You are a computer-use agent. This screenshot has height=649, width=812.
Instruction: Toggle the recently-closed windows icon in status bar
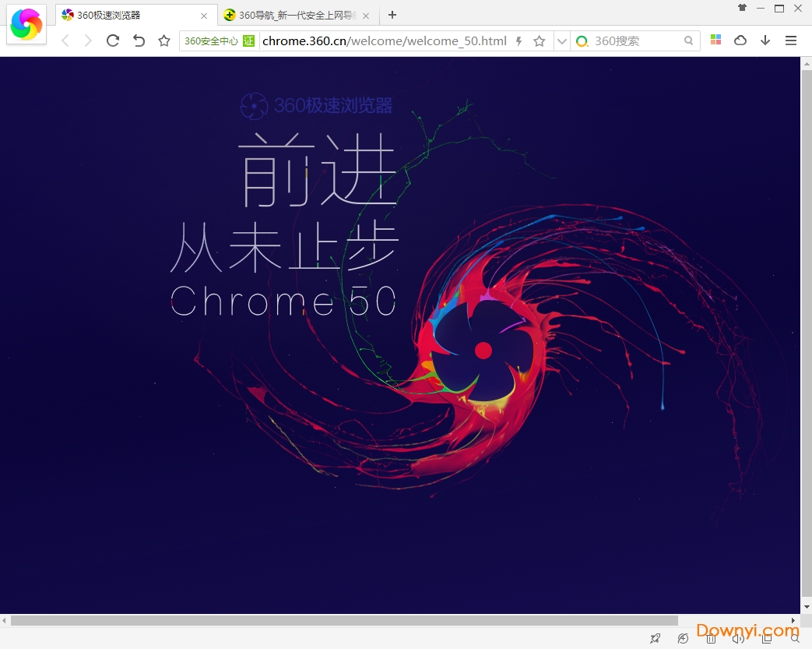click(766, 638)
